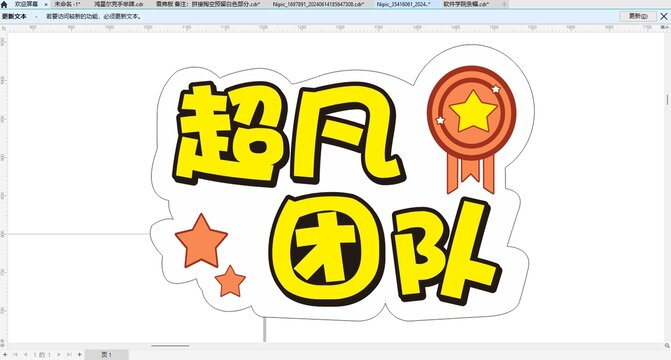Viewport: 671px width, 360px height.
Task: Select the medal's orange ribbon tails
Action: click(x=471, y=173)
